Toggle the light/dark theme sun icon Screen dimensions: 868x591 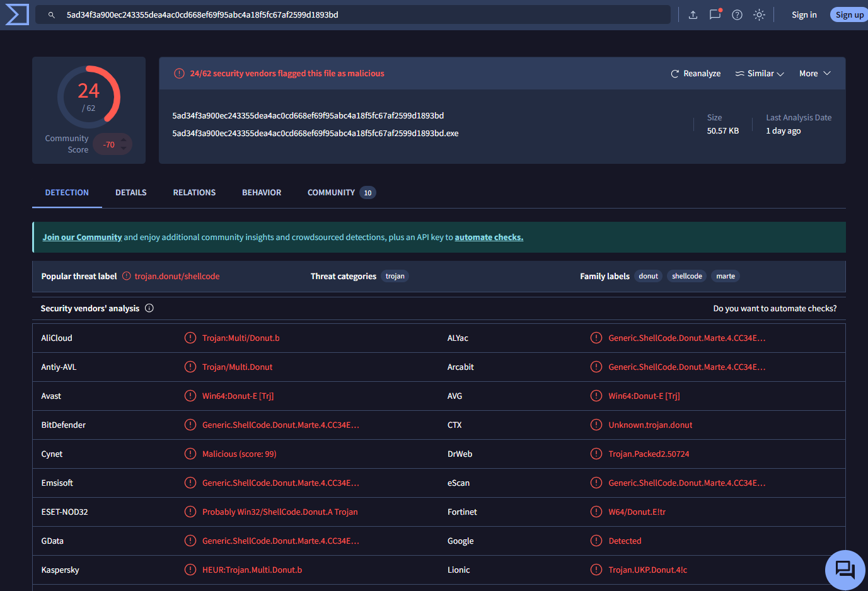click(759, 14)
